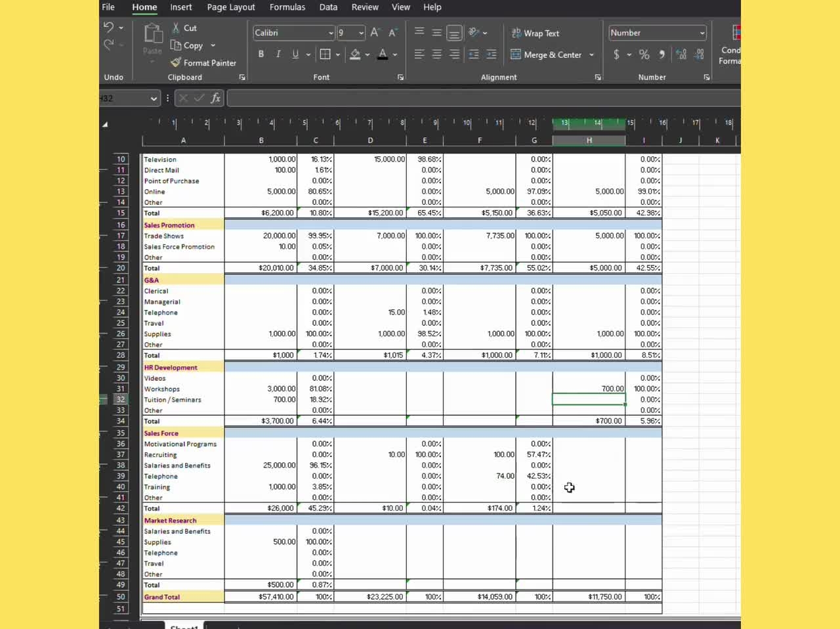840x629 pixels.
Task: Toggle italic formatting
Action: [x=278, y=54]
